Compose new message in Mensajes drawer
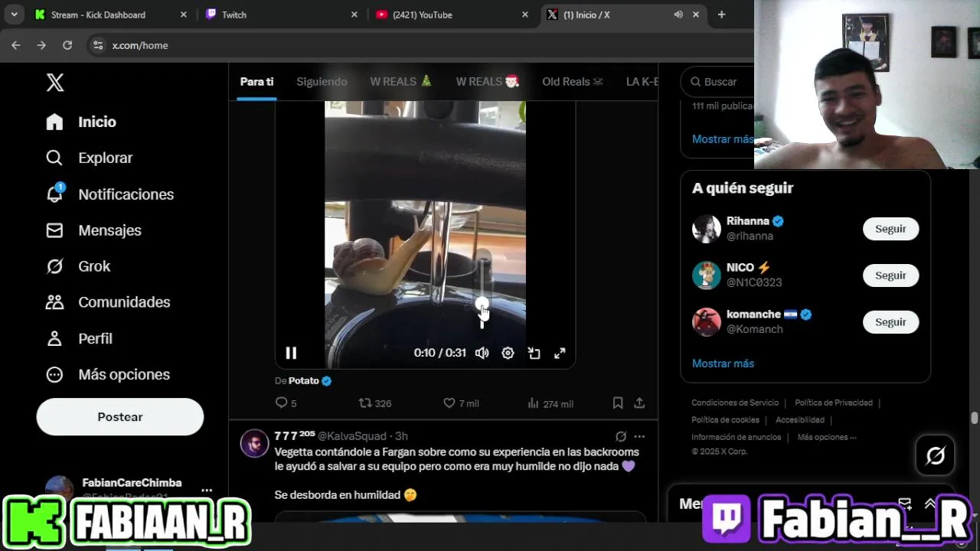 905,503
